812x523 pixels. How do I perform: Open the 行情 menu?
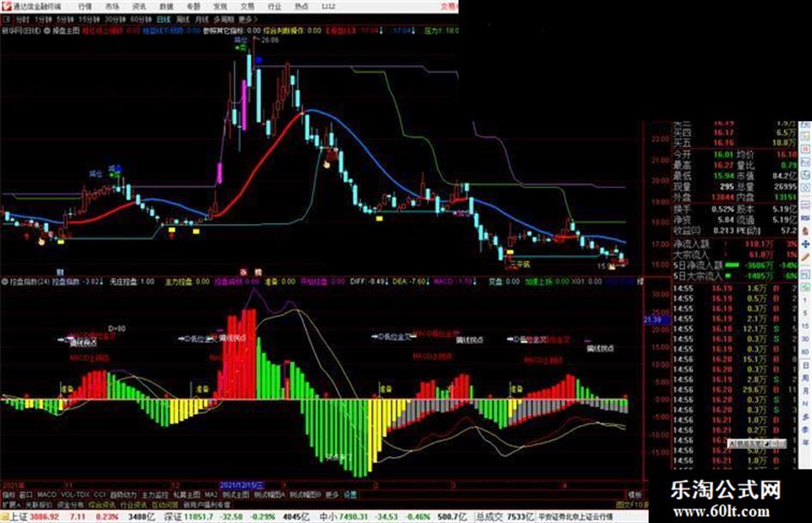85,6
